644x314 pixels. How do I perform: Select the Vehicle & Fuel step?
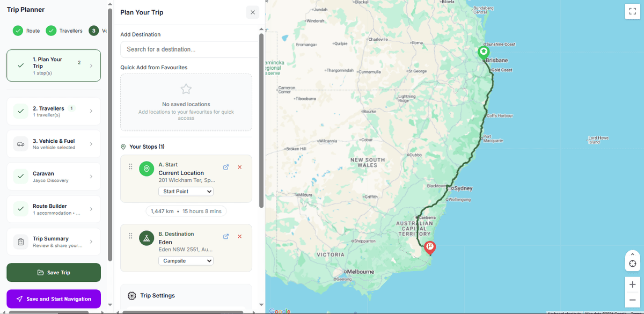coord(53,143)
